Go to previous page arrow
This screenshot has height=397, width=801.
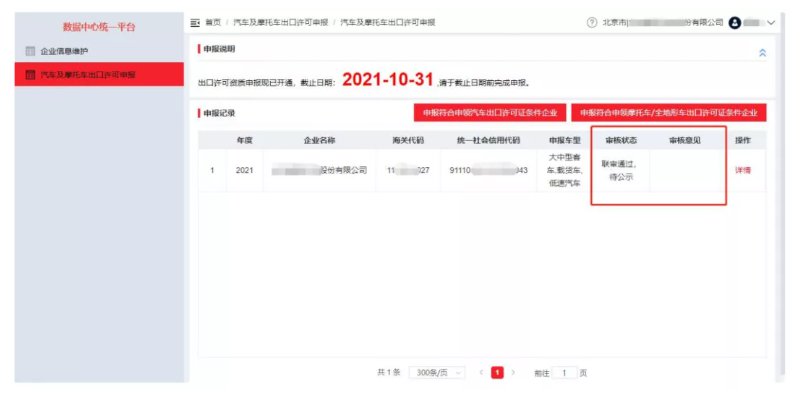[481, 373]
